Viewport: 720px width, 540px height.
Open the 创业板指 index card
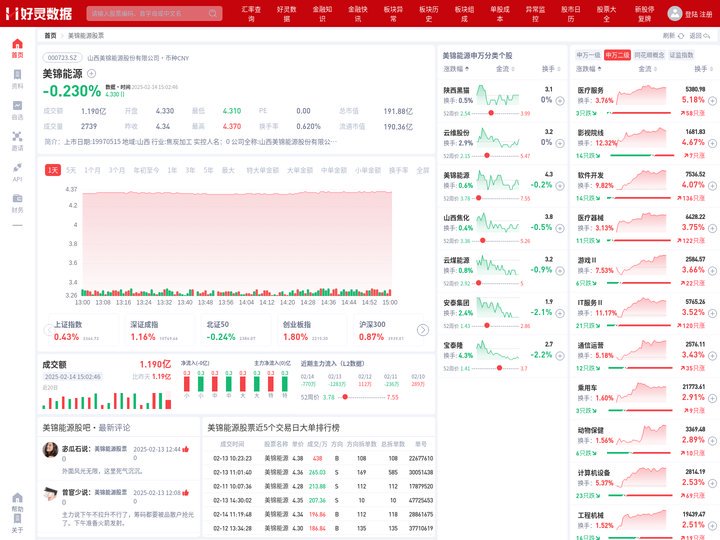pyautogui.click(x=310, y=331)
